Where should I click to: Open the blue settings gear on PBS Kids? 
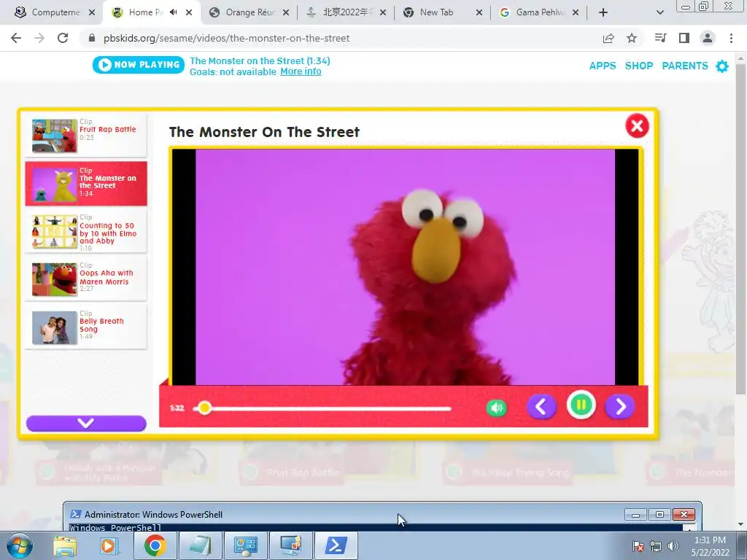[x=722, y=66]
